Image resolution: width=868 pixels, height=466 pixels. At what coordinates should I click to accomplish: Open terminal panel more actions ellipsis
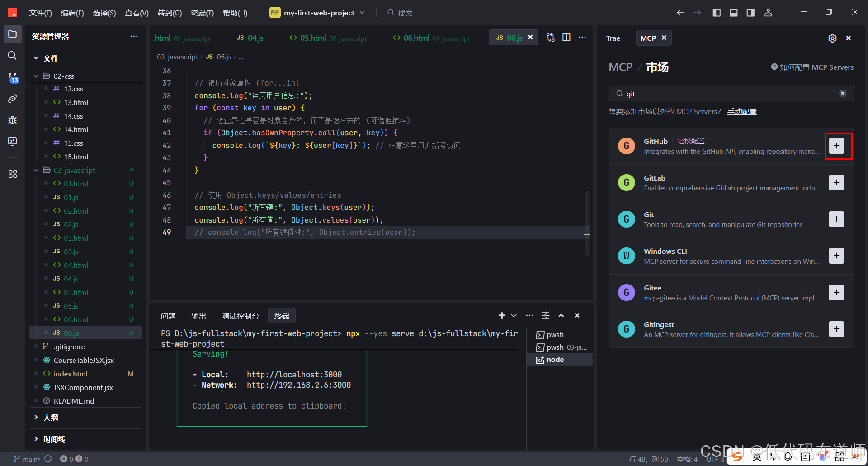[529, 316]
